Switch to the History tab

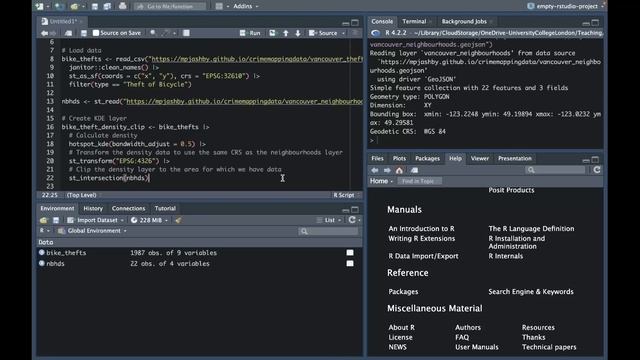[x=93, y=208]
